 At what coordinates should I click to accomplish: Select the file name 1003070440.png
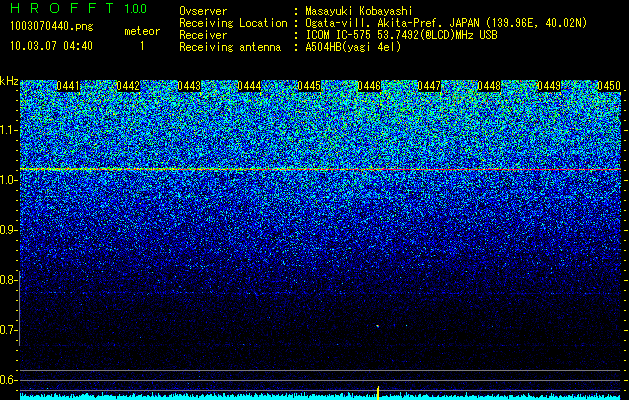tap(52, 27)
